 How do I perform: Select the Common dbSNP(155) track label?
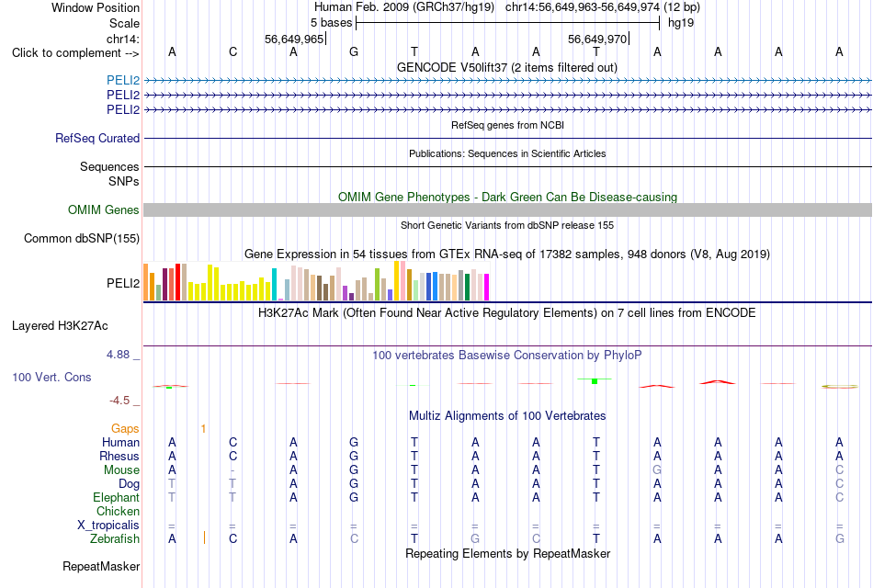click(x=82, y=238)
